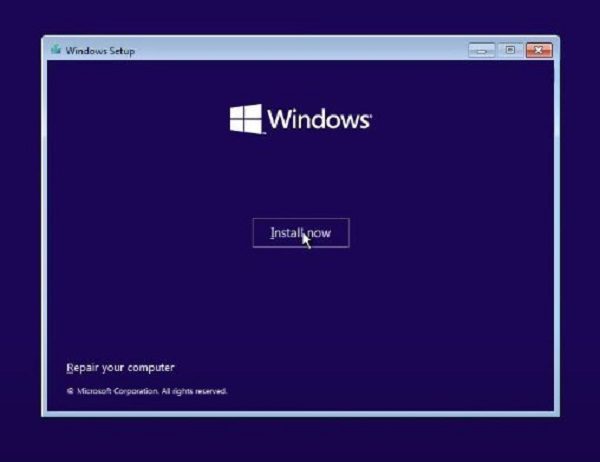Viewport: 600px width, 462px height.
Task: Click the copyright symbol in the footer
Action: (x=69, y=391)
